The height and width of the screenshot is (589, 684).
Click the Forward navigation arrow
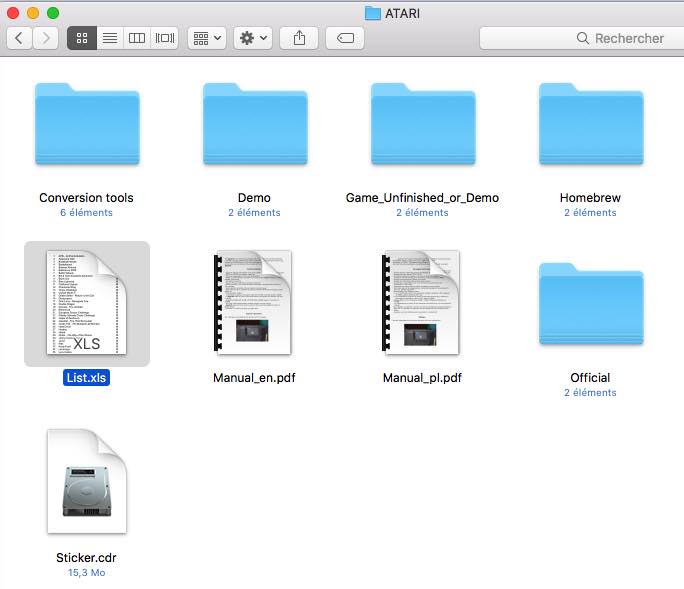pos(46,38)
